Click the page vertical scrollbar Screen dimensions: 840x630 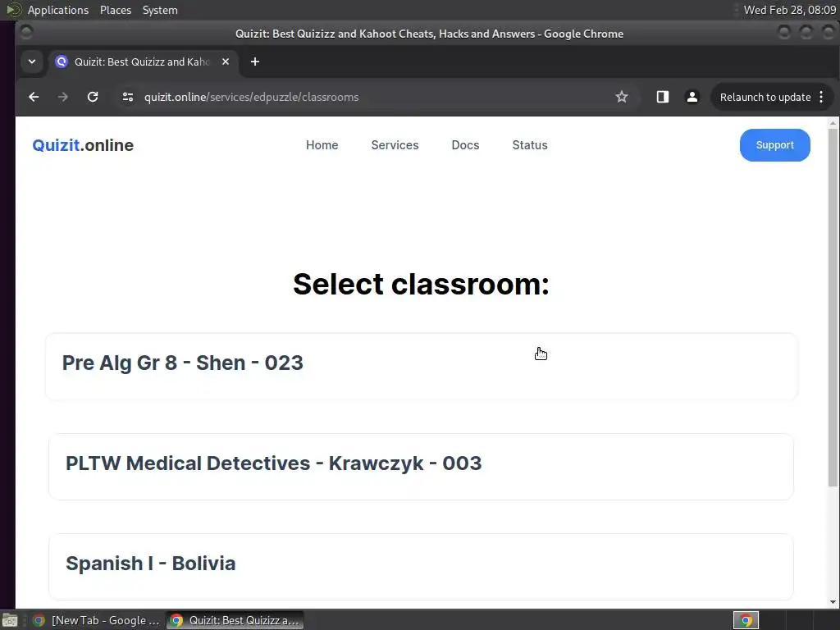click(833, 308)
